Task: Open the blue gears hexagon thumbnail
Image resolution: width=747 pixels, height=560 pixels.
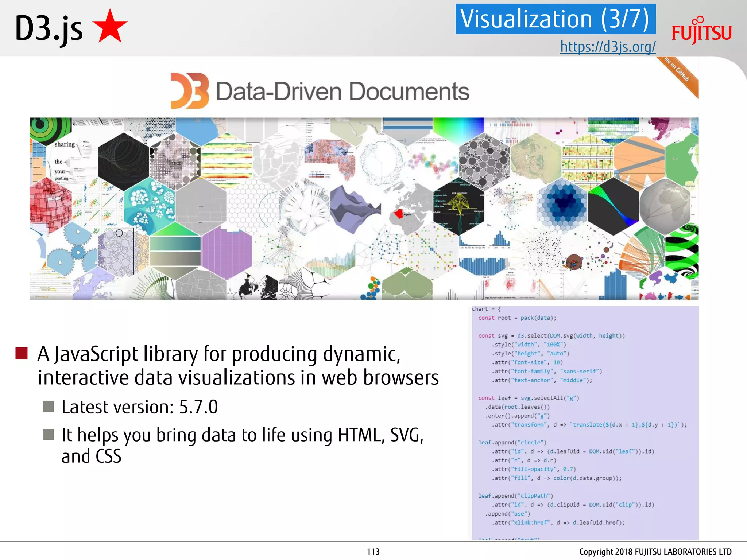Action: 73,252
